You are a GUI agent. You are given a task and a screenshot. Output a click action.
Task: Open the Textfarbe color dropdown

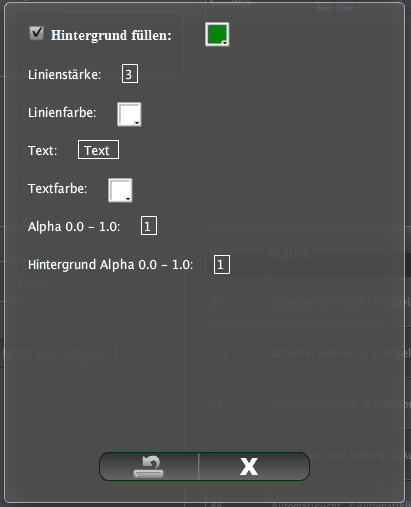(x=120, y=190)
